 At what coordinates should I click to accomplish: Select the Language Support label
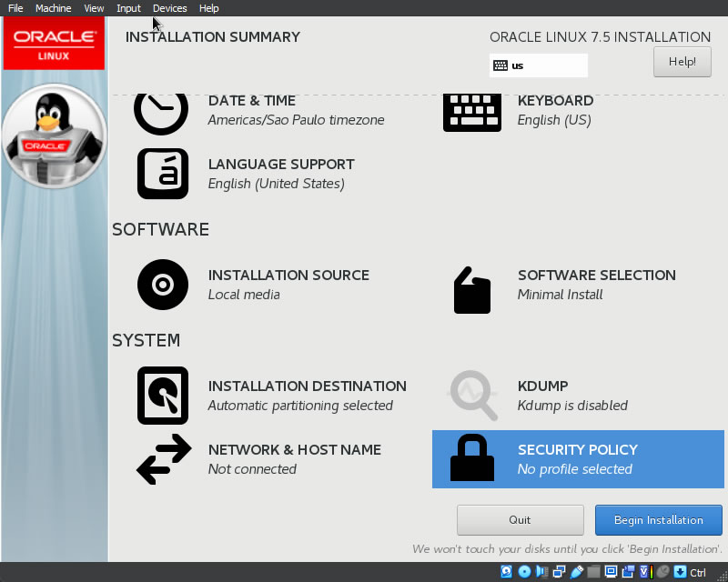coord(281,165)
